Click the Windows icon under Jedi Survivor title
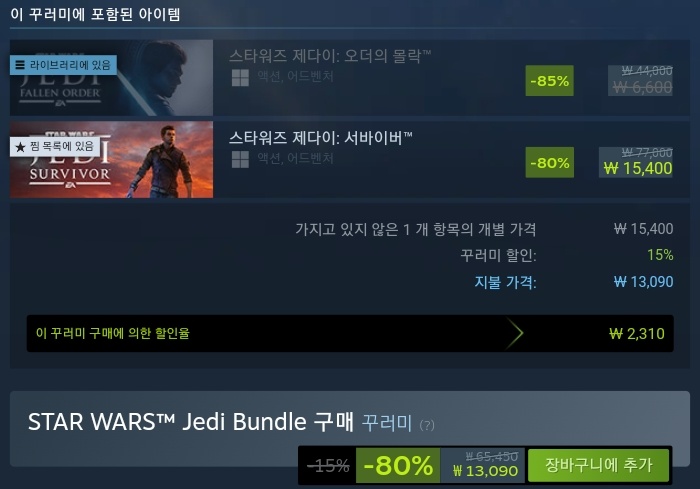Screen dimensions: 700x489 click(240, 159)
